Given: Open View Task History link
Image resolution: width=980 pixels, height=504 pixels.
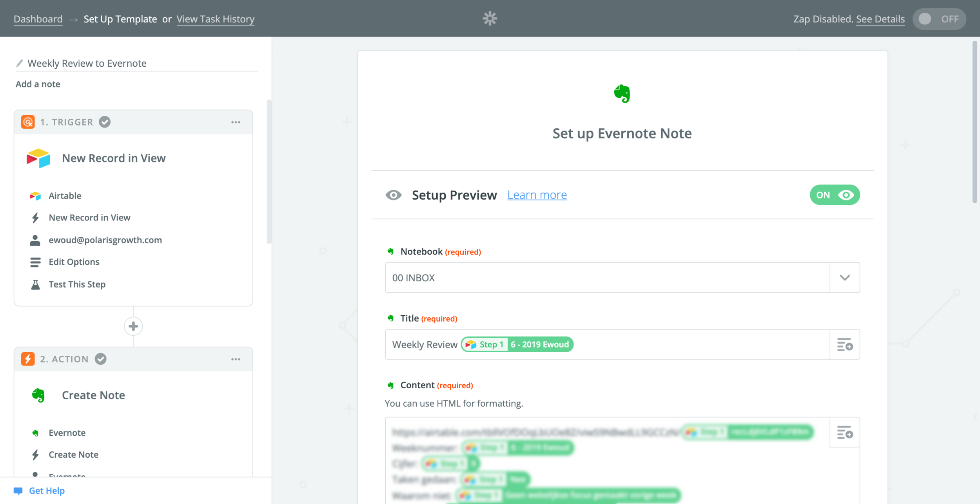Looking at the screenshot, I should click(x=215, y=19).
